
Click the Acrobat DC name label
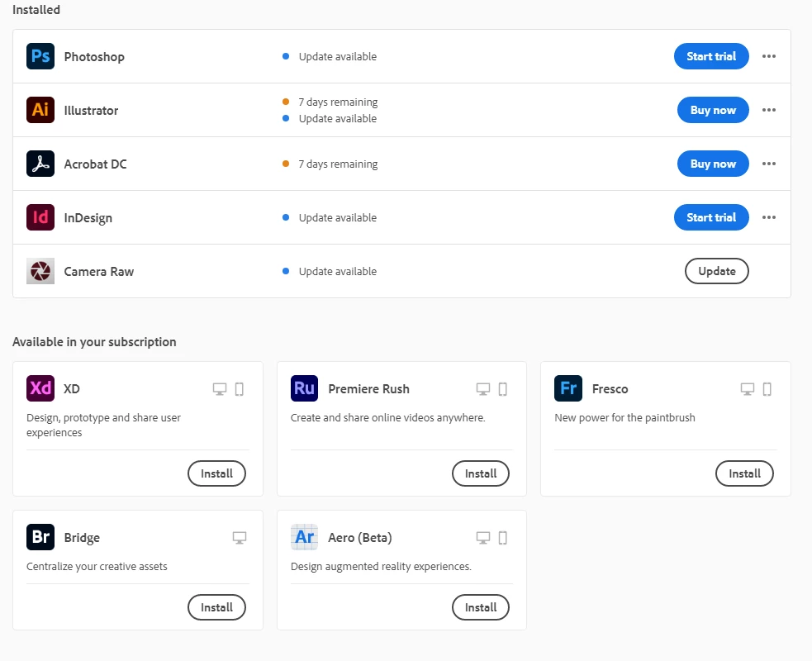pos(95,164)
